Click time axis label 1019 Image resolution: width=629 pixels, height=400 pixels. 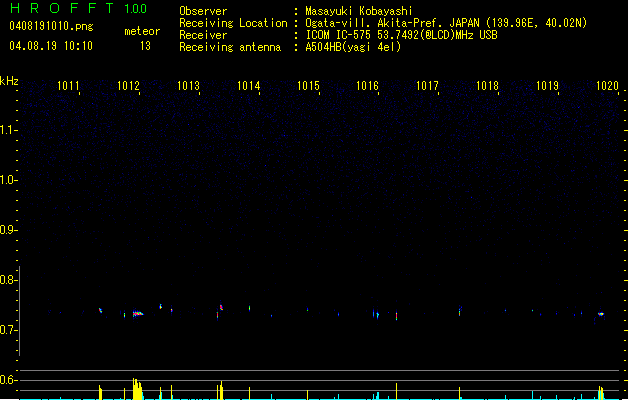[547, 86]
